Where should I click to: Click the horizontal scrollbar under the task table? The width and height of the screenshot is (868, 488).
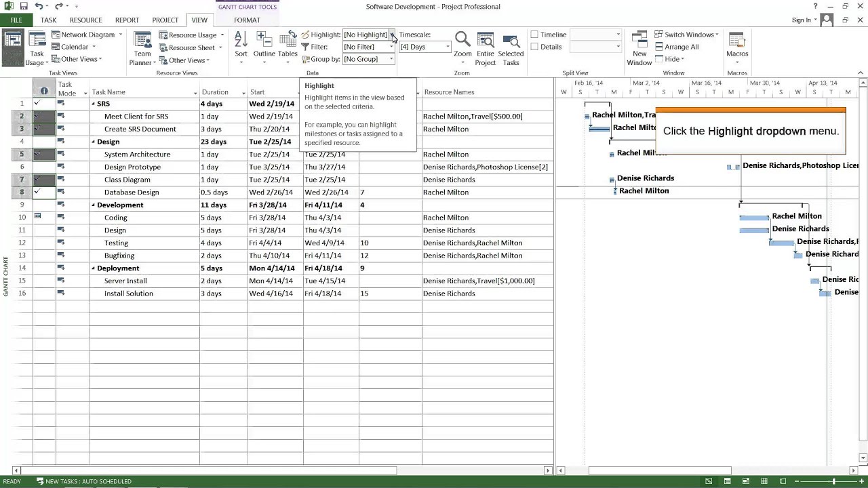pos(209,470)
